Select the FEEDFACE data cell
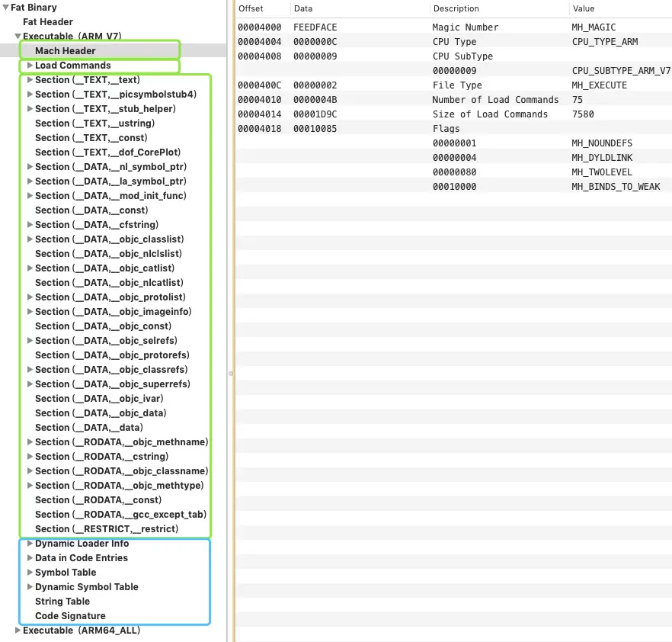Viewport: 672px width, 642px height. [x=315, y=27]
